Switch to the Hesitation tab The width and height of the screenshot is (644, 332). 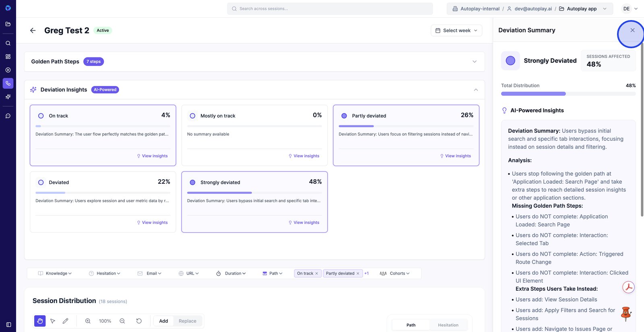[448, 325]
